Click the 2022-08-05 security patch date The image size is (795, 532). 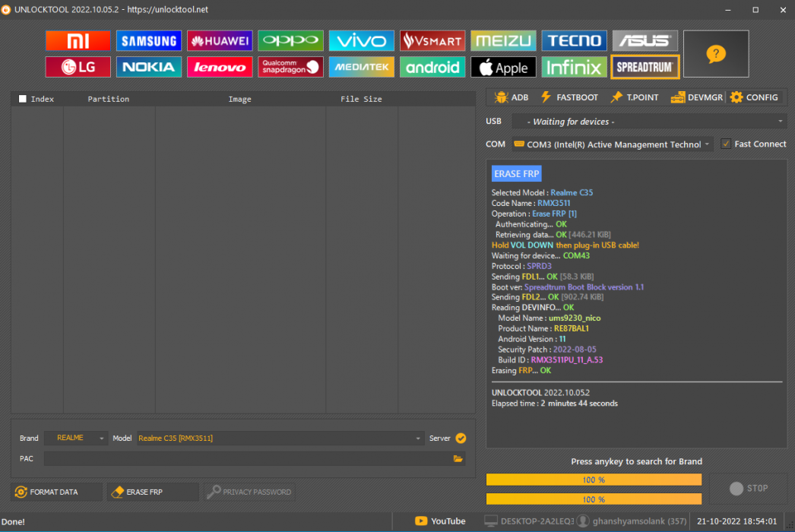click(x=575, y=350)
